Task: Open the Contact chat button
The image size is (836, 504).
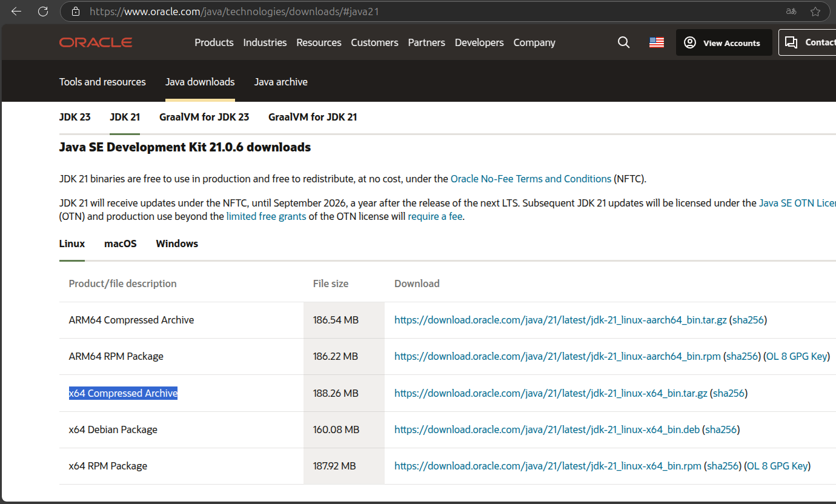Action: pos(808,42)
